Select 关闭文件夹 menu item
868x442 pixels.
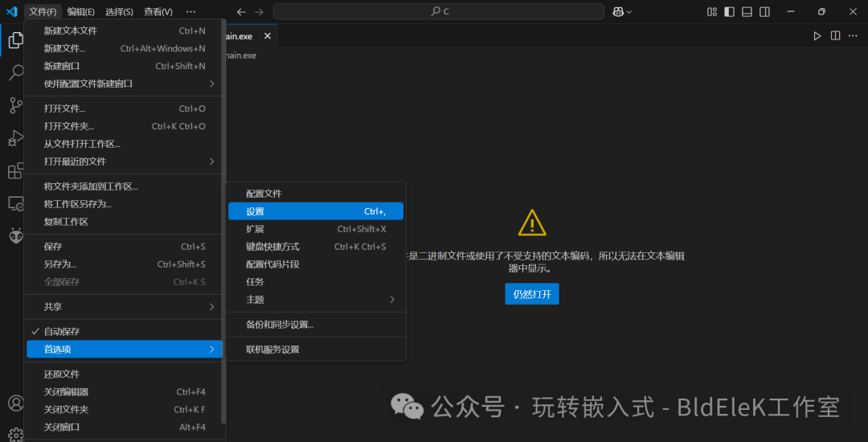(125, 409)
